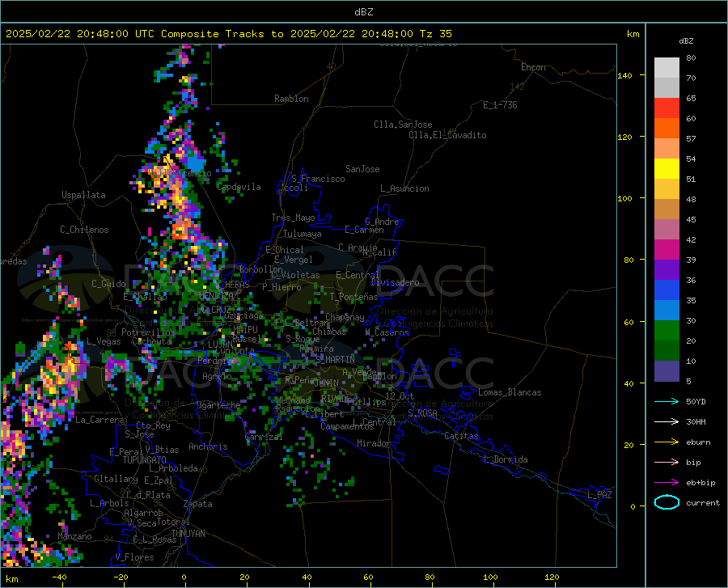Click the 'C_Chilenos' place label
The width and height of the screenshot is (728, 588).
point(84,230)
